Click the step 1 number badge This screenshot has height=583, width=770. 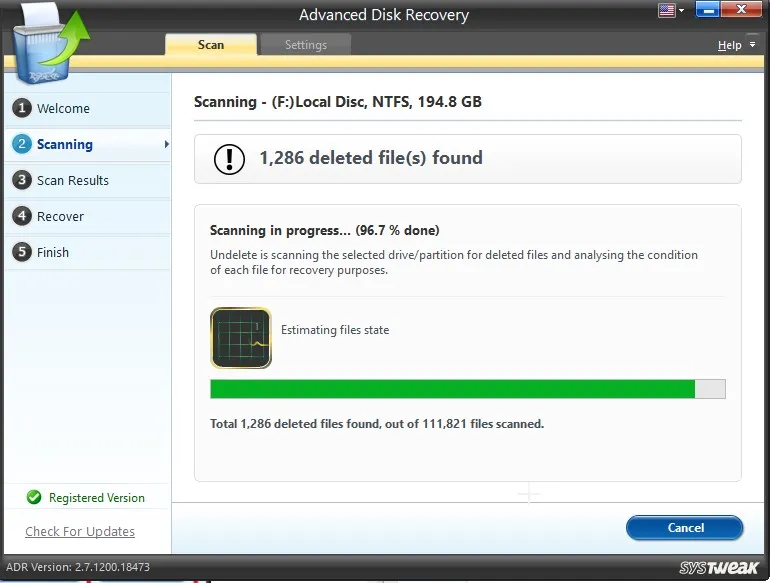coord(22,108)
